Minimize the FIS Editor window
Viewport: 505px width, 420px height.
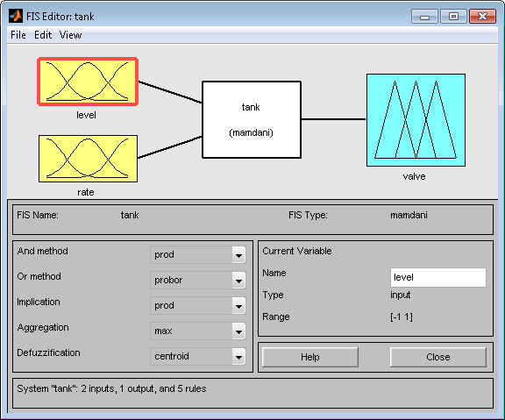click(424, 16)
